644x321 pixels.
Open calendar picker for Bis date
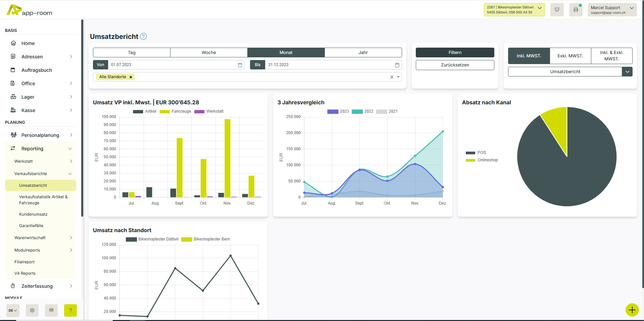tap(397, 65)
